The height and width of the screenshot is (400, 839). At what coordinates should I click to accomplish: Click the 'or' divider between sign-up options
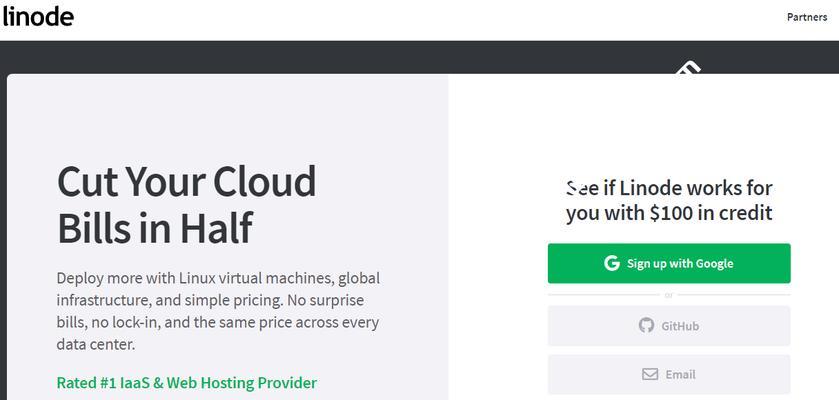pyautogui.click(x=668, y=295)
